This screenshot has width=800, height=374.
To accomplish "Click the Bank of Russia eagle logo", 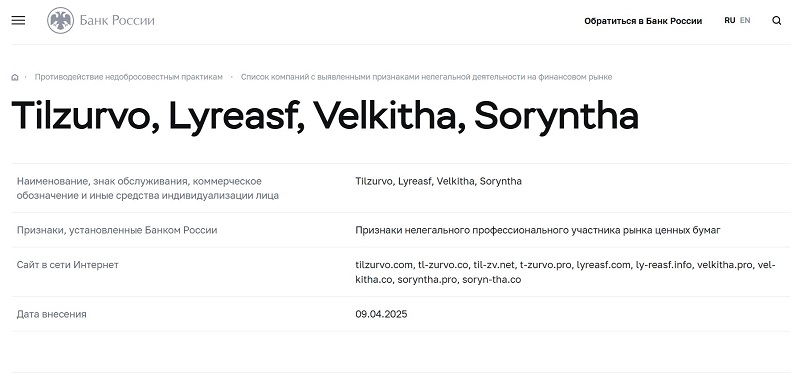I will (x=60, y=20).
